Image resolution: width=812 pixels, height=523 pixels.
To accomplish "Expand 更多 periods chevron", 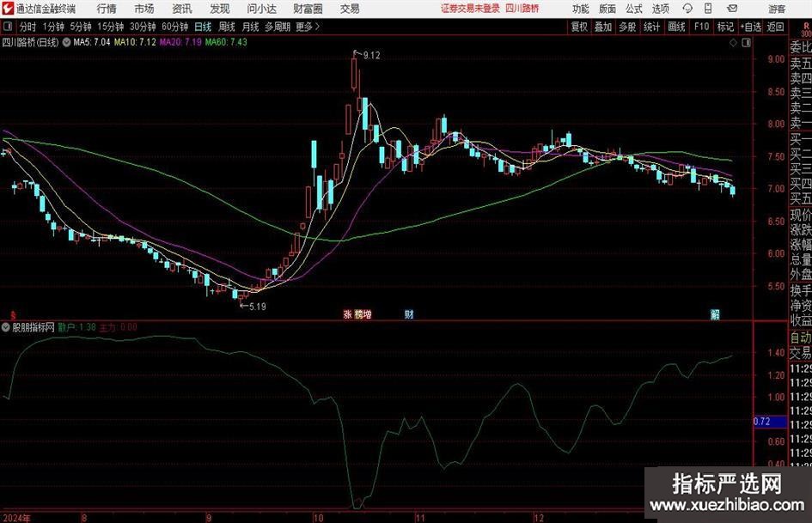I will 317,27.
